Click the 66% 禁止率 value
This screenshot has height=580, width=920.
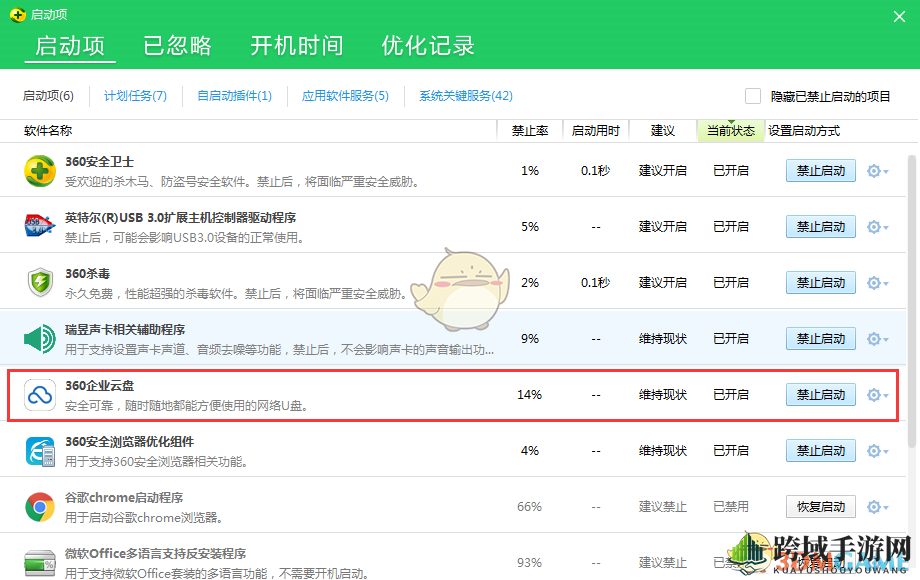coord(529,507)
